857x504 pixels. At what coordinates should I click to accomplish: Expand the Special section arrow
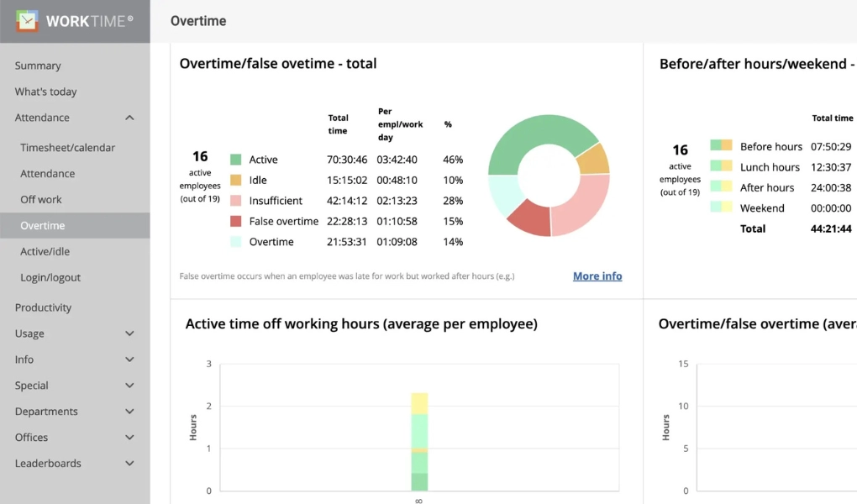[x=129, y=386]
